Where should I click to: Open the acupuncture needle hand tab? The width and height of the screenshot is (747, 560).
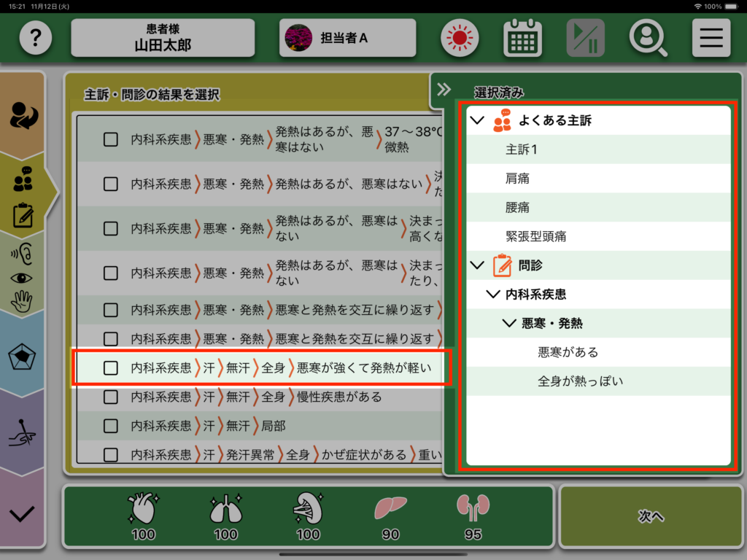(23, 433)
